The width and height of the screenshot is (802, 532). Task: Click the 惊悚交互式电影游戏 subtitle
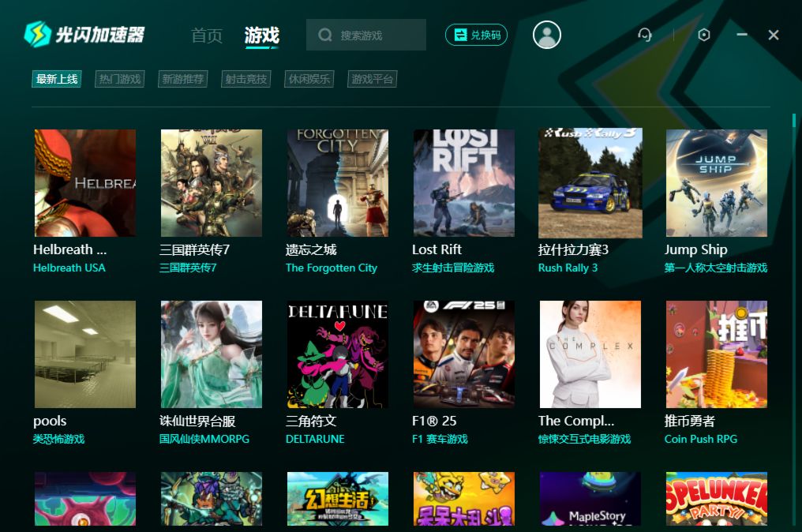584,439
